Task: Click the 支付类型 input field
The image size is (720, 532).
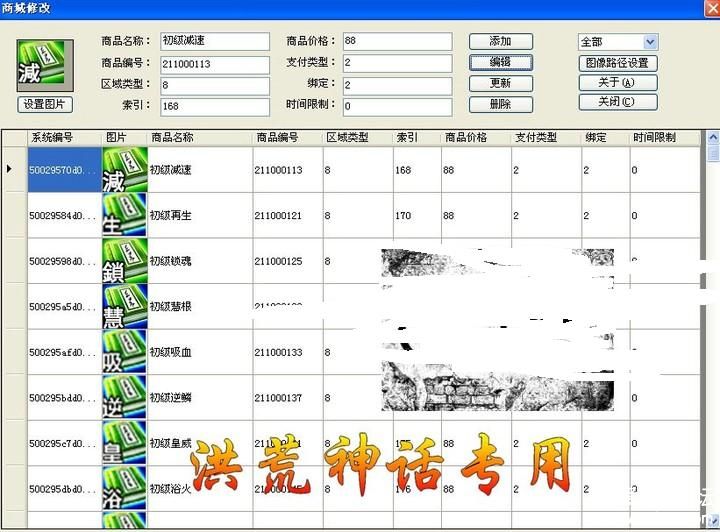Action: [x=397, y=63]
